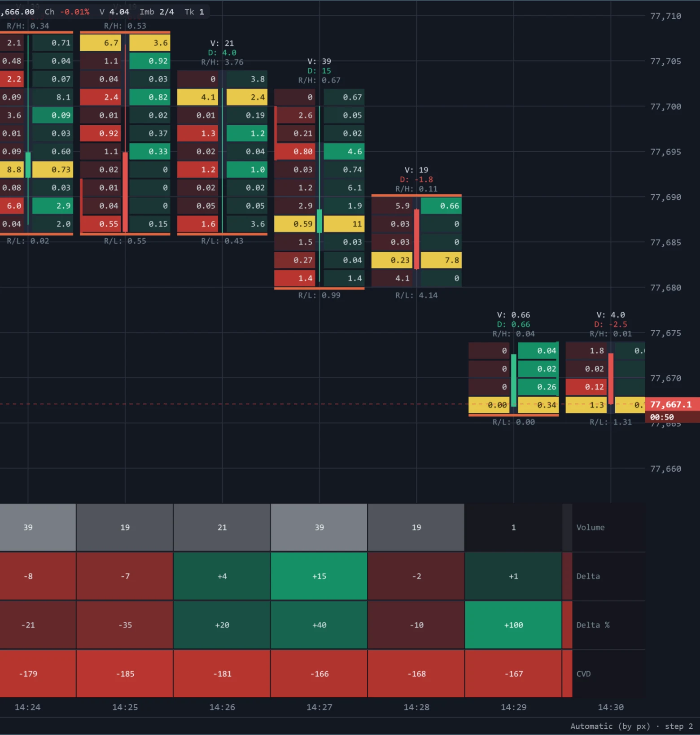Click the yellow 6.7 footprint cell

coord(101,43)
